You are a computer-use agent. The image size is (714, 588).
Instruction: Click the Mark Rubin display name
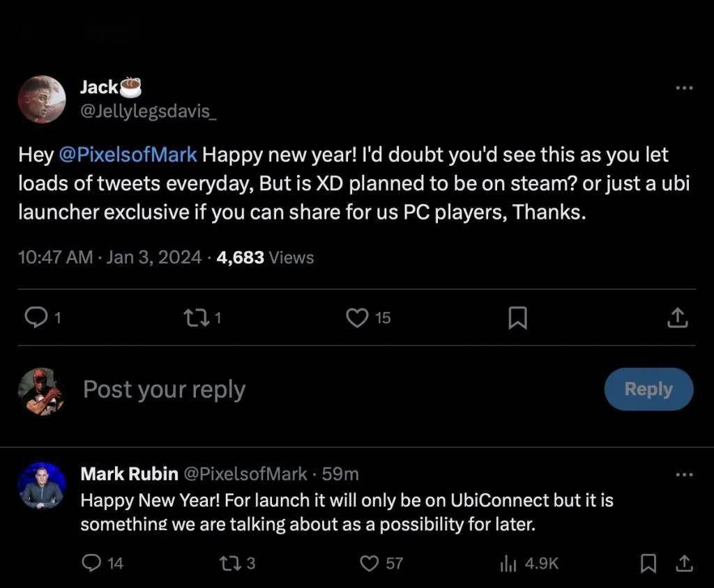point(129,474)
